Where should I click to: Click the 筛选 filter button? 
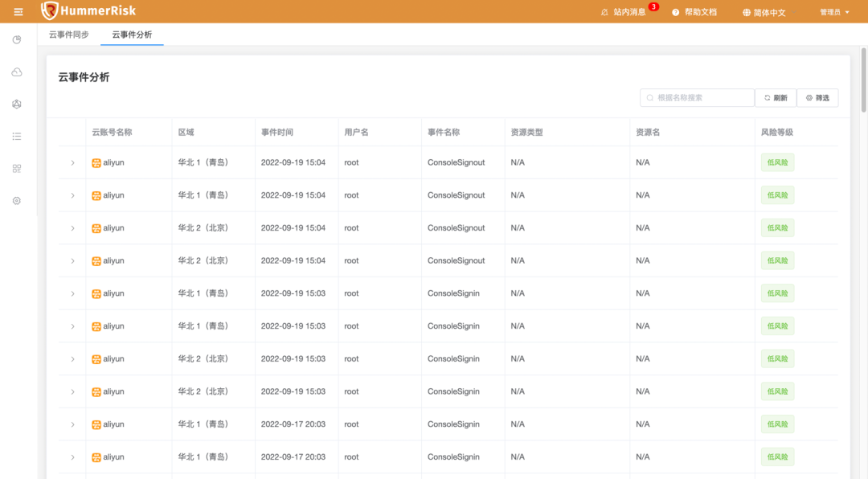tap(817, 98)
